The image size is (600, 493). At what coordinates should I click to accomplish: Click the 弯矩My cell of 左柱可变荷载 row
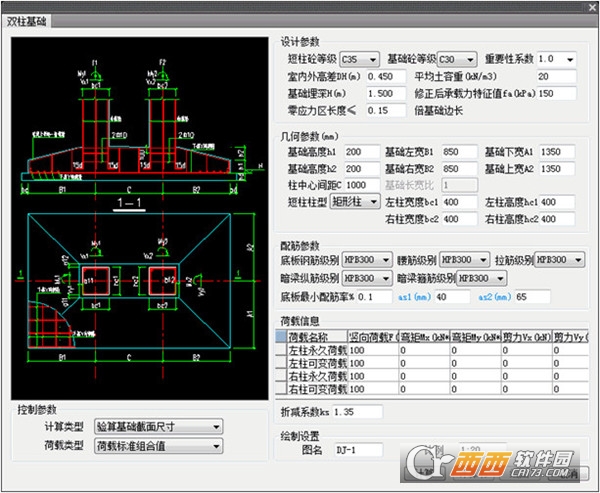[x=475, y=363]
